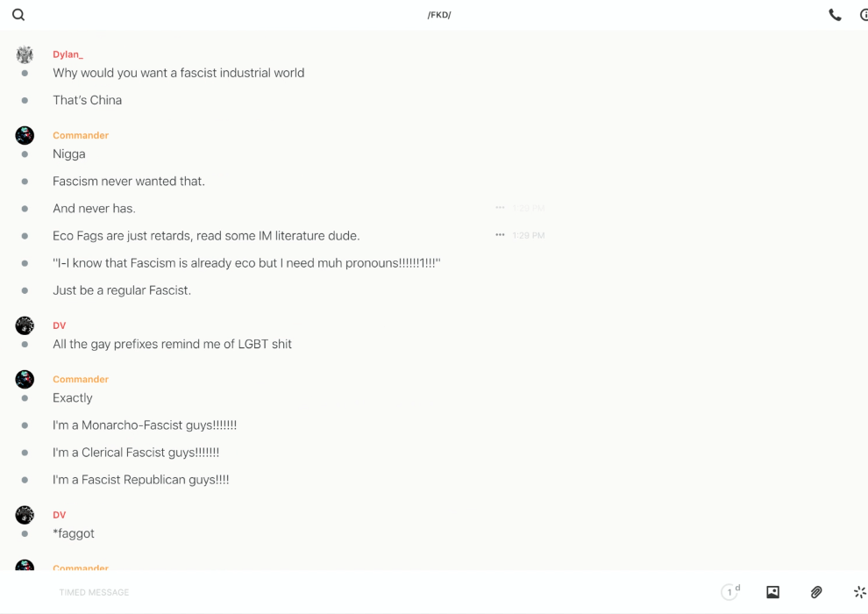Open the conversation search icon
The height and width of the screenshot is (614, 868).
[x=18, y=15]
